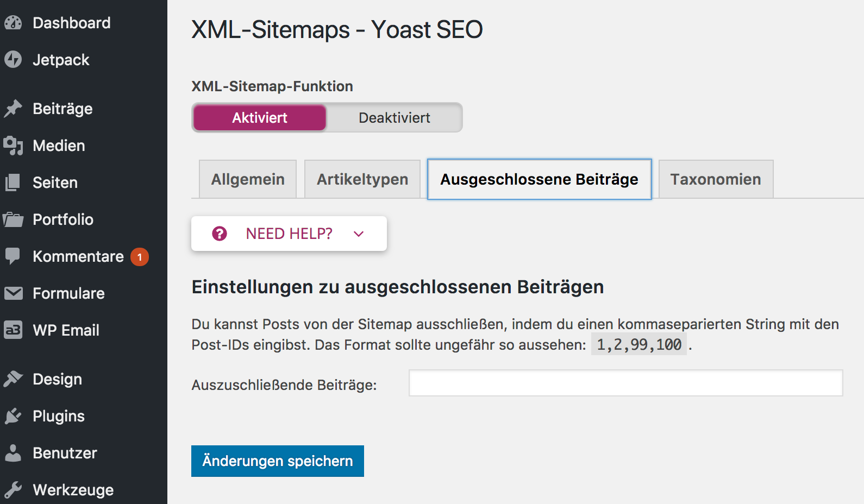Set XML sitemap to Aktiviert
The image size is (864, 504).
click(x=260, y=118)
